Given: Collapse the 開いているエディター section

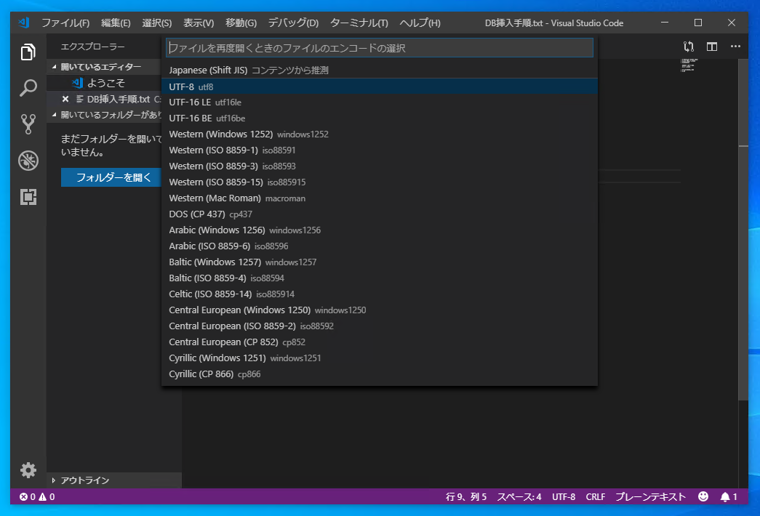Looking at the screenshot, I should click(x=102, y=67).
